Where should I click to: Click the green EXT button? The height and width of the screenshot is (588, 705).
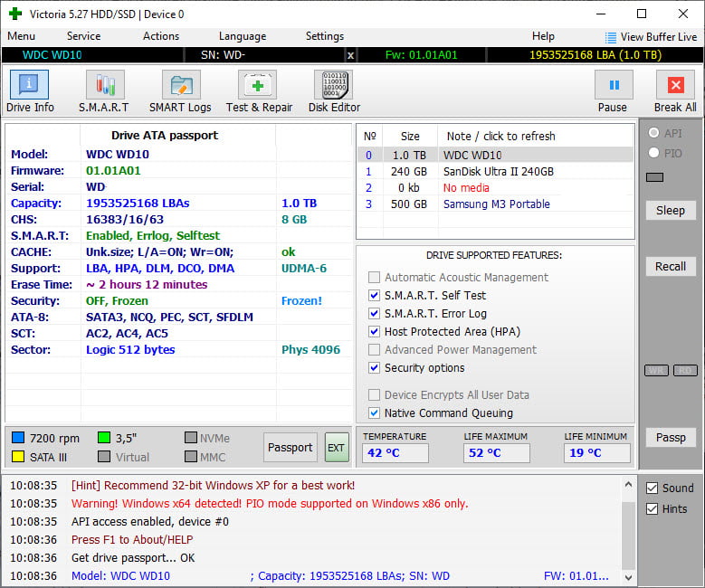point(337,447)
